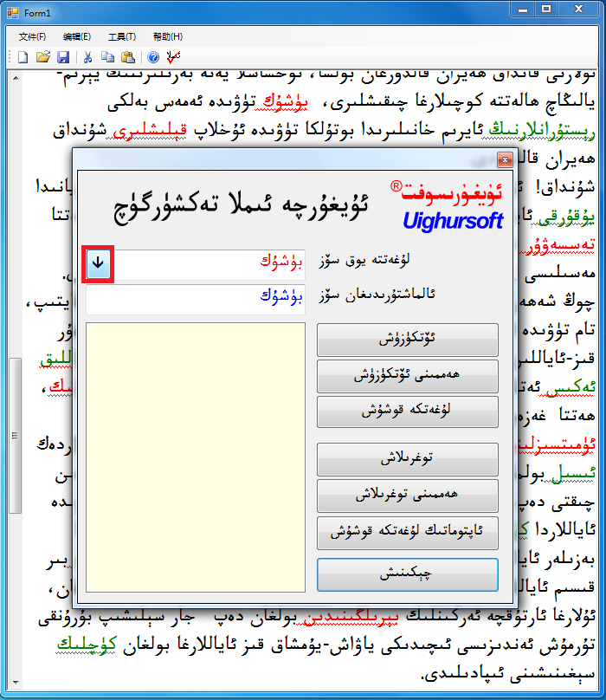Screen dimensions: 606x700
Task: Click the spell check icon with red checkmark
Action: [174, 57]
